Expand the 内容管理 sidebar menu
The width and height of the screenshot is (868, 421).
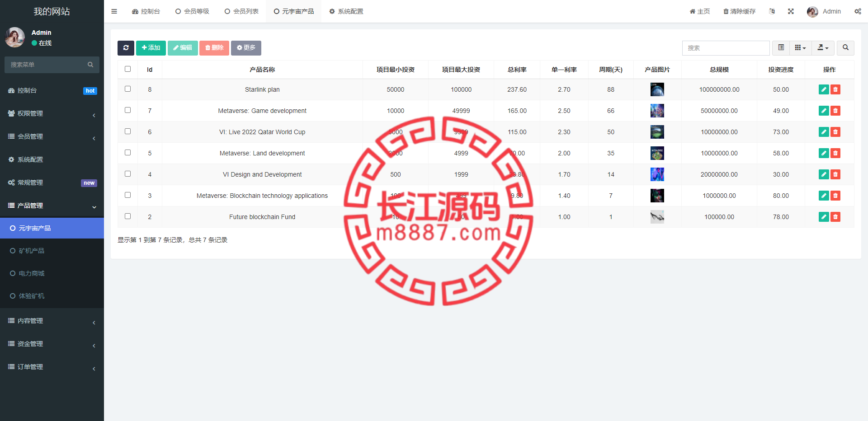pyautogui.click(x=52, y=321)
